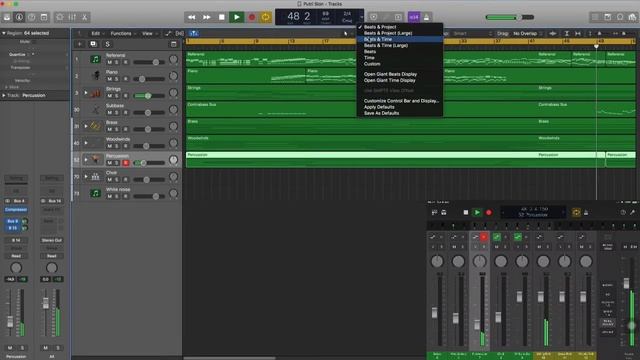Click the Duplicate Track button
The width and height of the screenshot is (640, 360).
(x=93, y=44)
